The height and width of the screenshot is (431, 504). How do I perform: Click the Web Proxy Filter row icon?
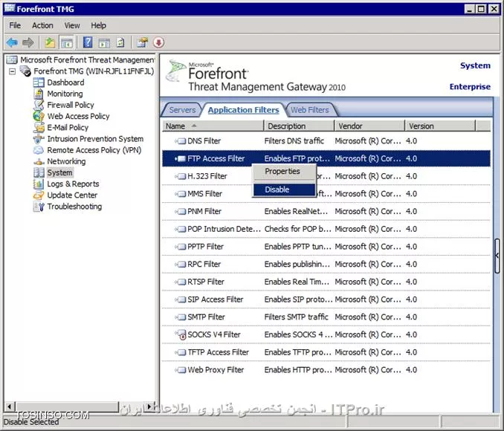(x=181, y=370)
